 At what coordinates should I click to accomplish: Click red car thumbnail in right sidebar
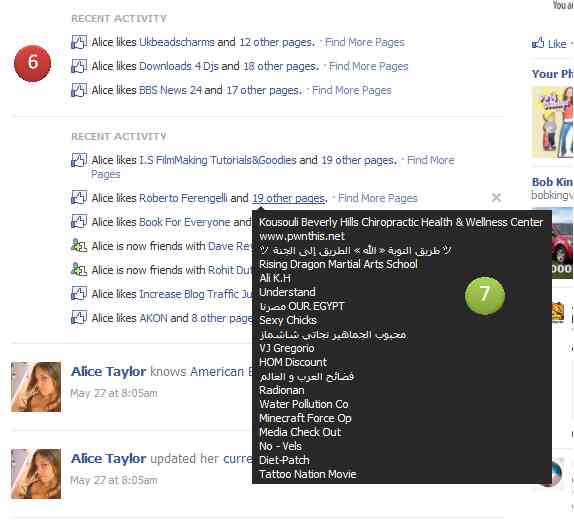coord(562,243)
